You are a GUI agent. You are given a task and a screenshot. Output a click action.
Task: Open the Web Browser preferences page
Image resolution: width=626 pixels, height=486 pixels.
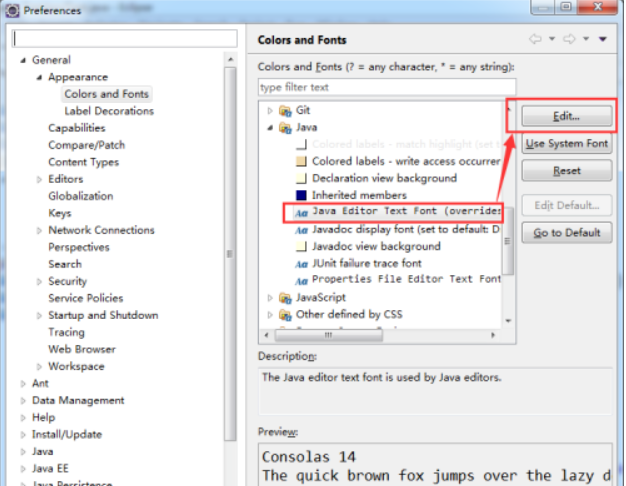click(82, 349)
